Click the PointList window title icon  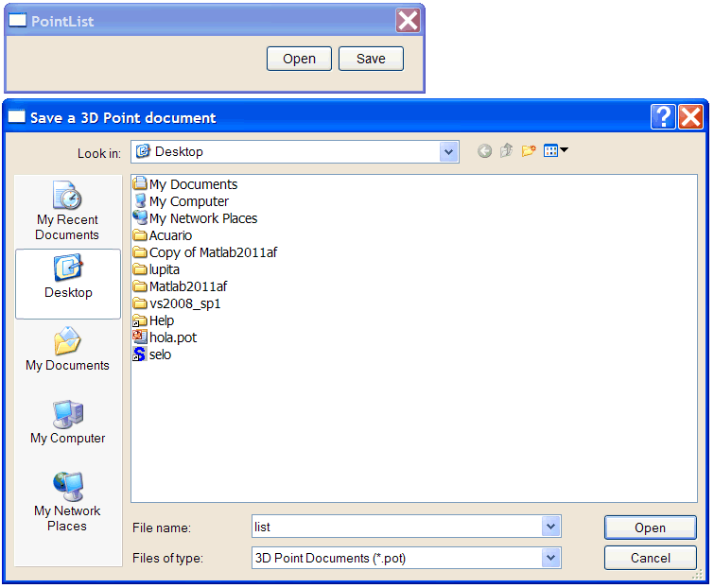(18, 21)
